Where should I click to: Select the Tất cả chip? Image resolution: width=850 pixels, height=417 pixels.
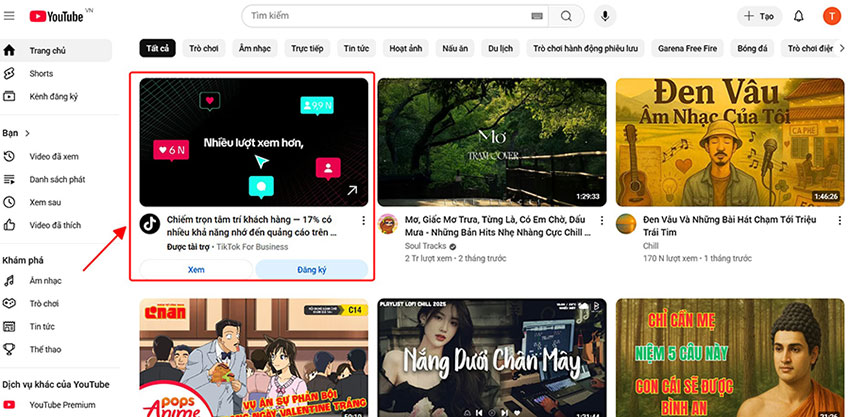tap(157, 48)
